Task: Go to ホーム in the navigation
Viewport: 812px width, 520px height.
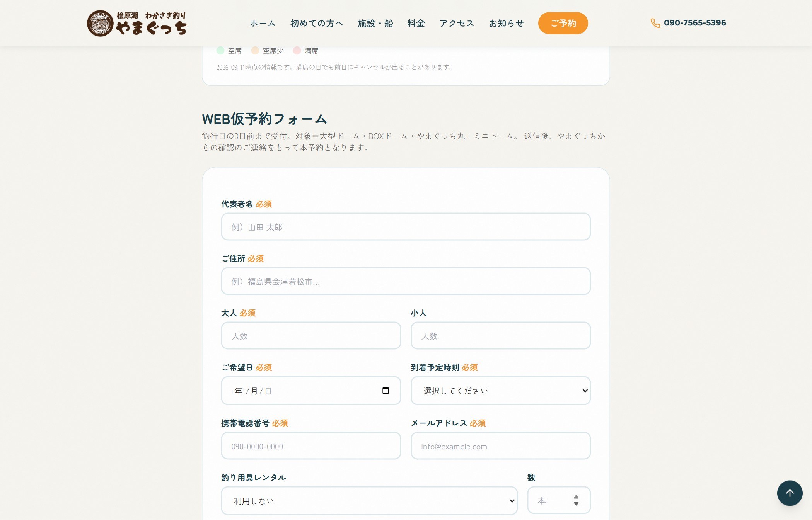Action: [x=263, y=23]
